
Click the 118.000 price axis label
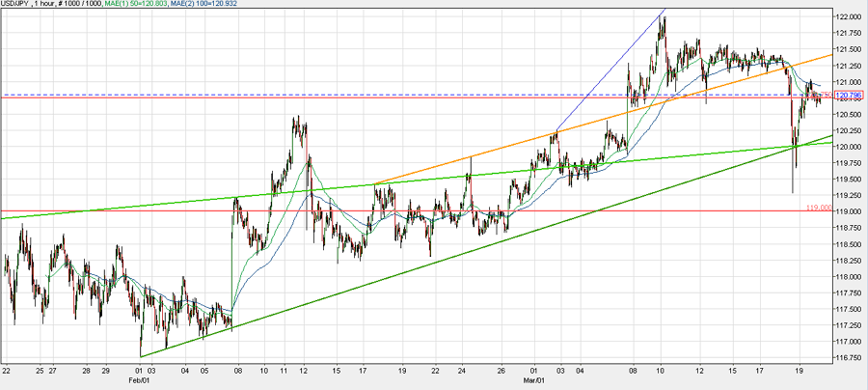point(849,276)
